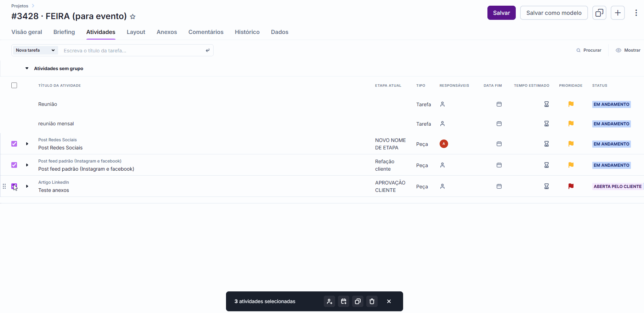Screen dimensions: 644x313
Task: Uncheck the Teste anexos checkbox
Action: [x=14, y=186]
